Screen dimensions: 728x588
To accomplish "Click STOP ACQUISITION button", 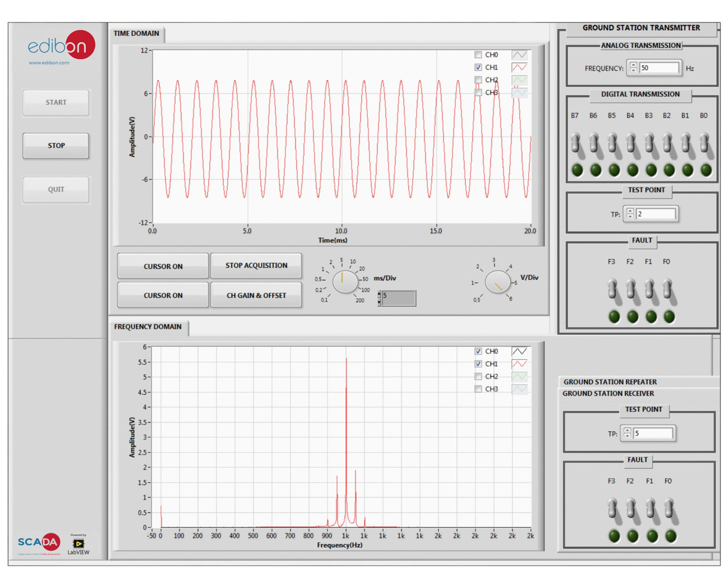I will pos(256,266).
